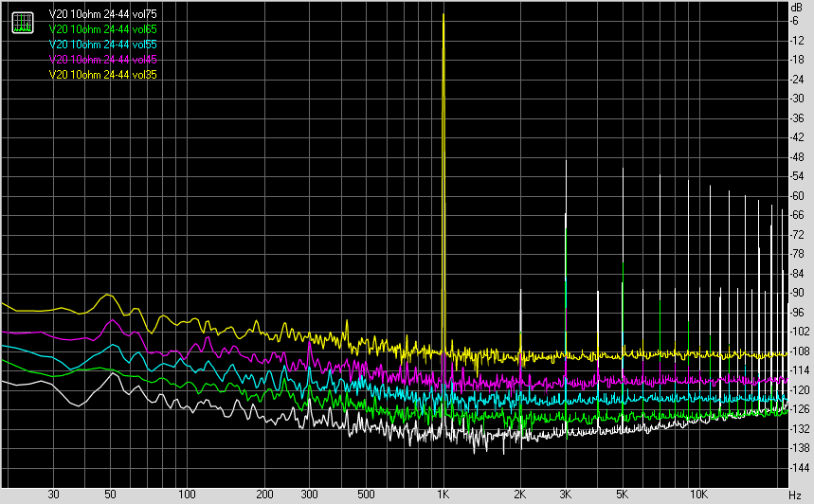Viewport: 814px width, 504px height.
Task: Click the -48 dB axis label
Action: coord(797,156)
